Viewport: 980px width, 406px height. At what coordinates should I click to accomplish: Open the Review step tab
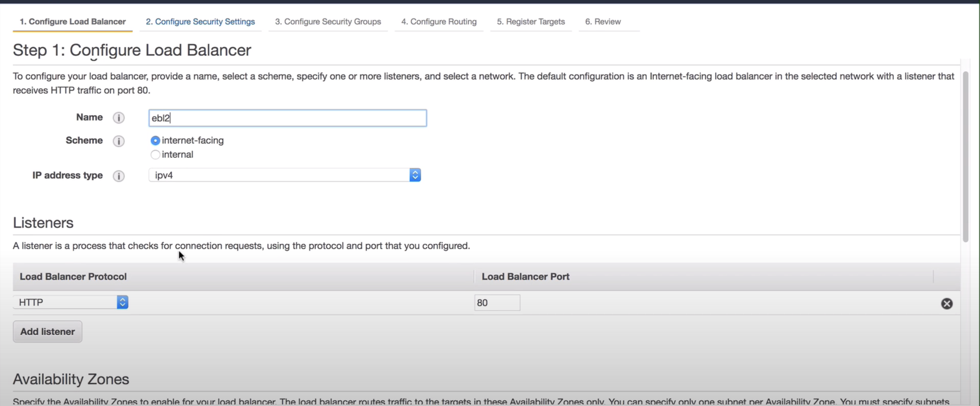pos(603,22)
